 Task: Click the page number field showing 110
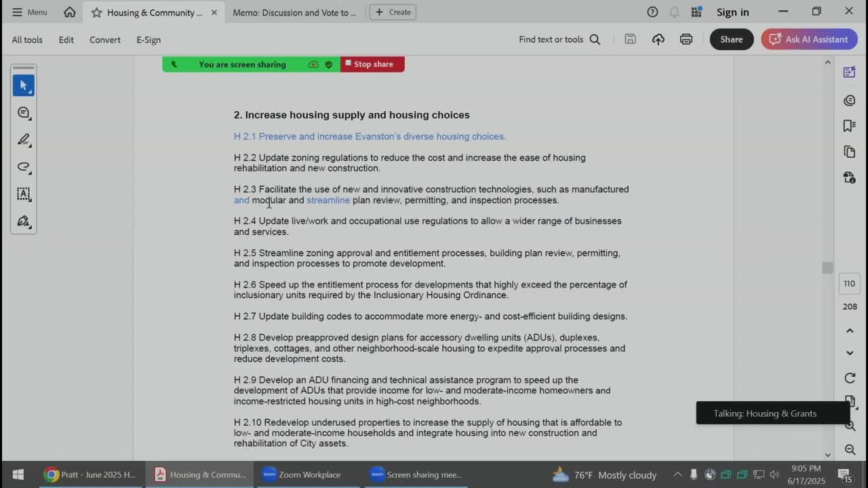[849, 283]
